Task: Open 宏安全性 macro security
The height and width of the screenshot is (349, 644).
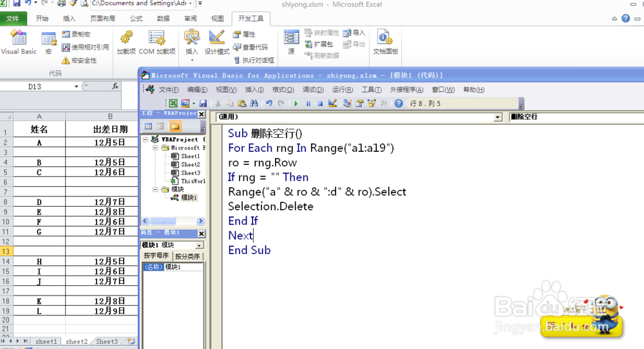Action: [79, 61]
